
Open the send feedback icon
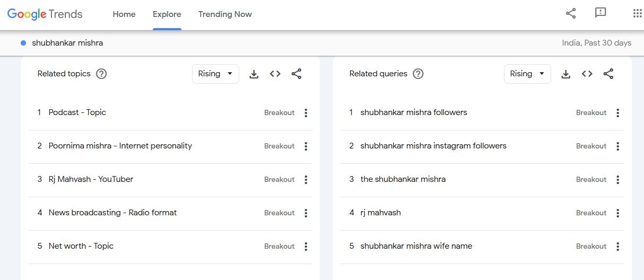click(601, 13)
